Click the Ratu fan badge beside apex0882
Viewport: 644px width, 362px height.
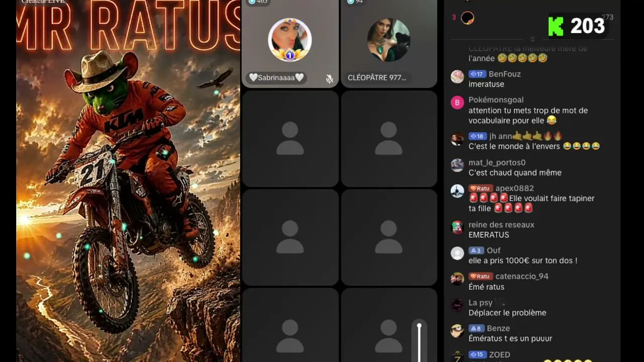coord(480,189)
